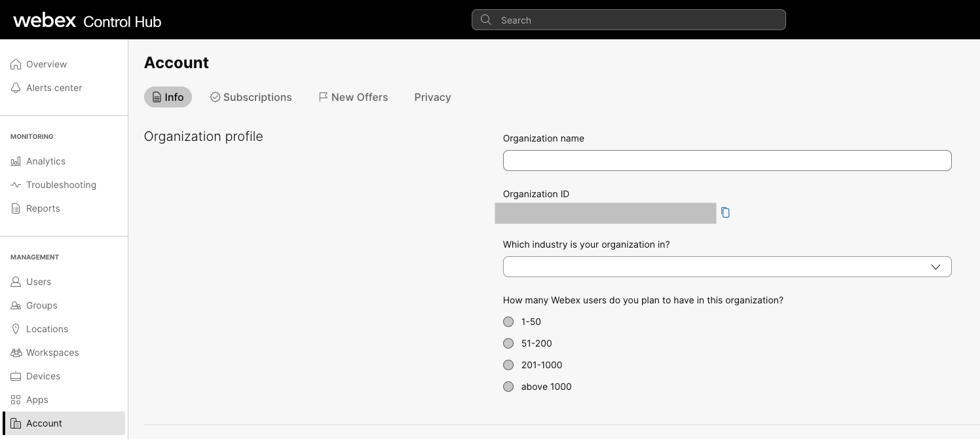This screenshot has width=980, height=439.
Task: Click the copy icon next to Organization ID
Action: 725,212
